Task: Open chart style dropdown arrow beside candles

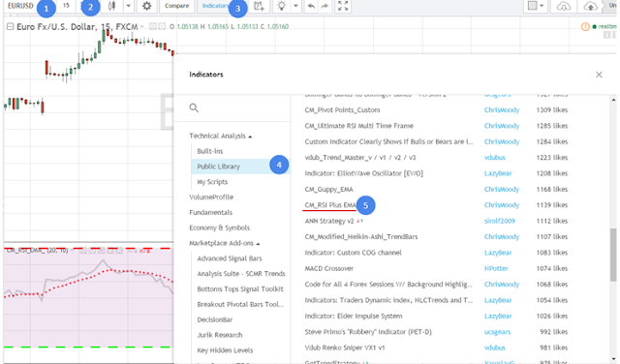Action: pyautogui.click(x=128, y=6)
